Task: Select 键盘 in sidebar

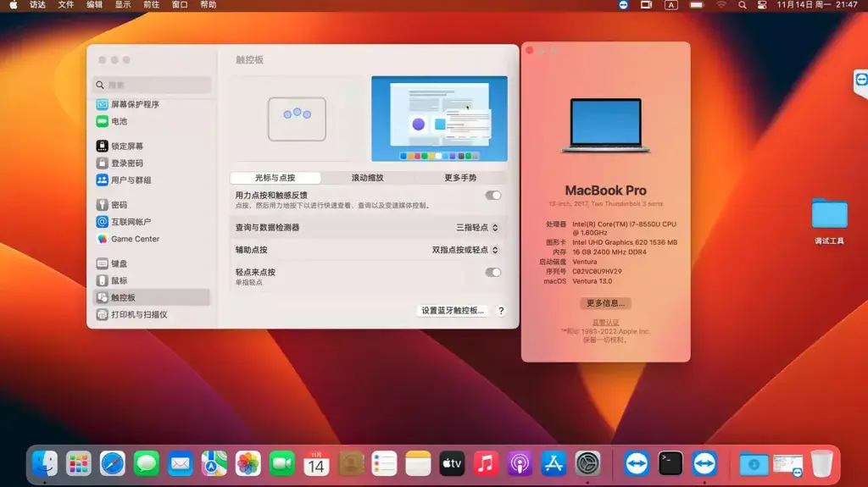Action: [x=153, y=263]
